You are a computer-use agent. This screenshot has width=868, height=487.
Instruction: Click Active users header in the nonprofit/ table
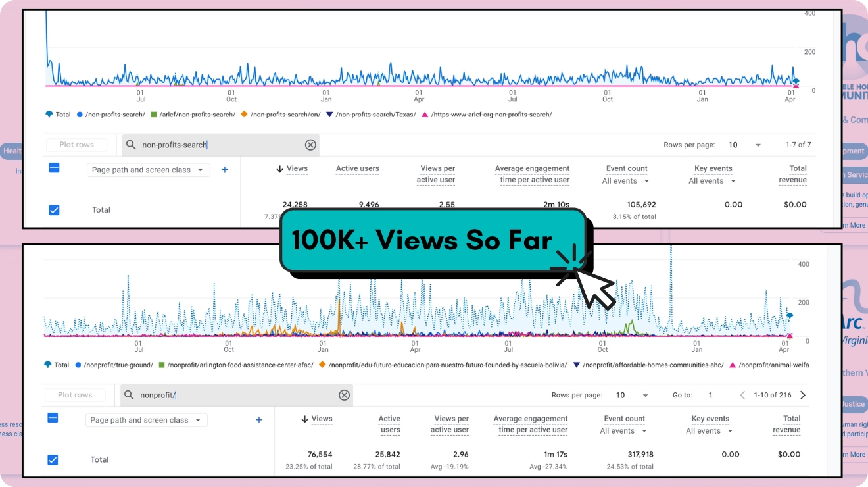[x=389, y=424]
